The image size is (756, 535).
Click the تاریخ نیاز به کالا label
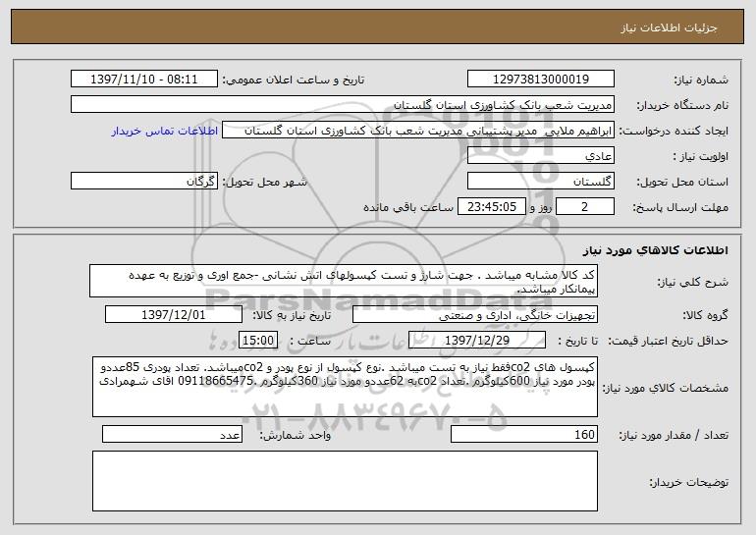pyautogui.click(x=293, y=316)
